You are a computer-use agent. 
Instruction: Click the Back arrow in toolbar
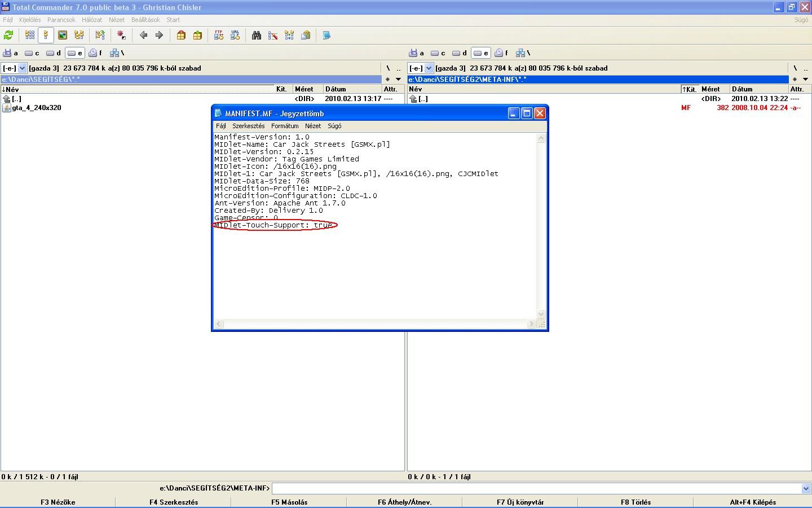143,35
